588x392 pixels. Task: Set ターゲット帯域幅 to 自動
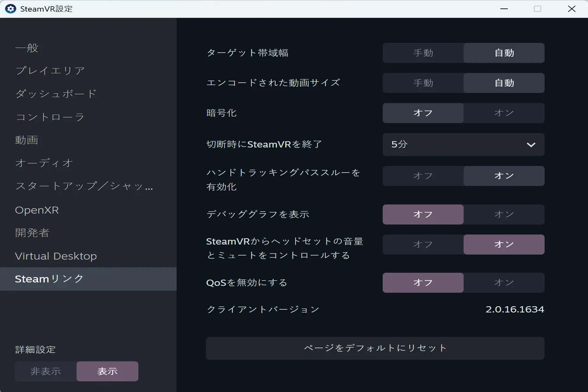coord(504,53)
